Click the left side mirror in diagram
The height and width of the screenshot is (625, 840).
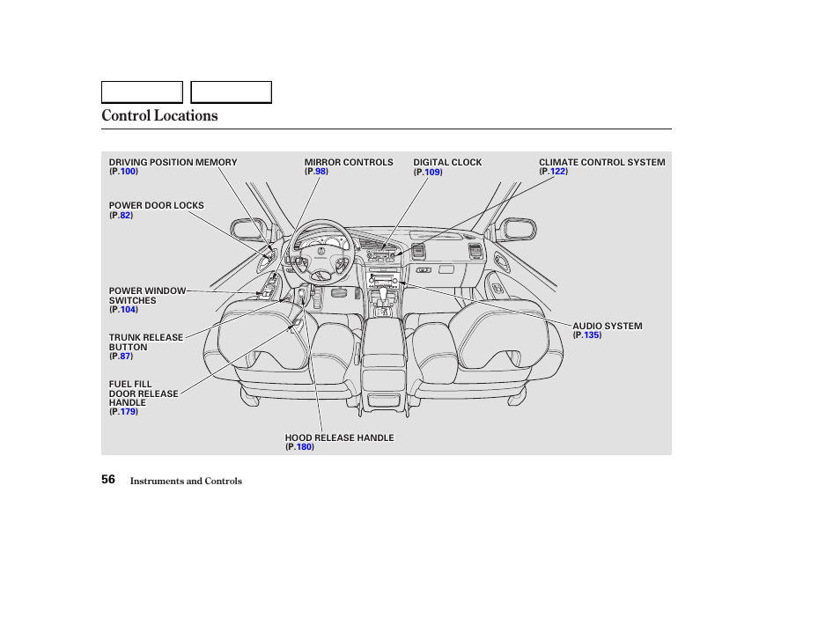250,229
